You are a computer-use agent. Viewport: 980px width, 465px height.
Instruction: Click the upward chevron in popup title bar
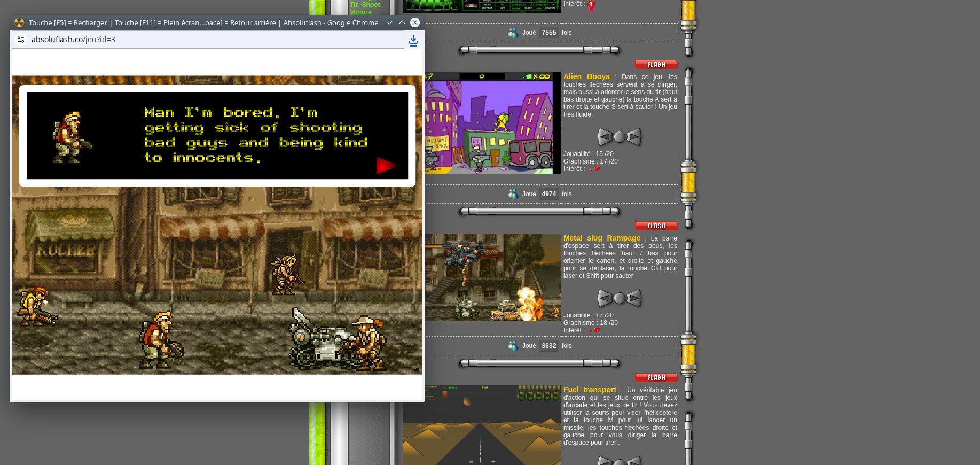point(402,22)
